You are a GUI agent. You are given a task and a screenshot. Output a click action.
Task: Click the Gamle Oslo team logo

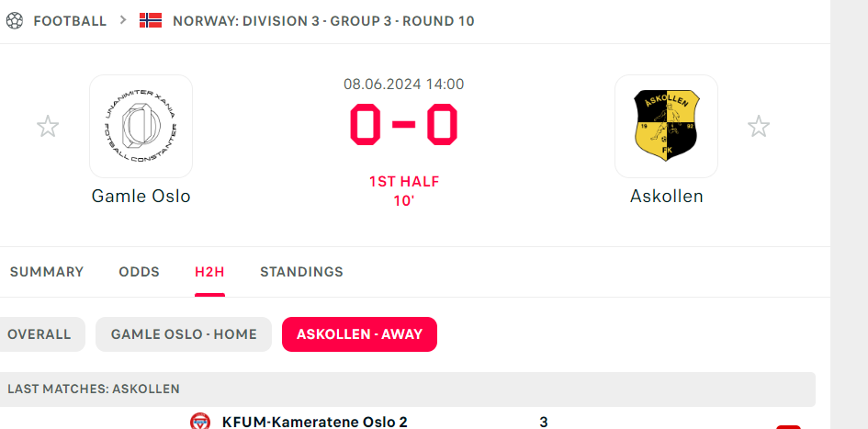(x=141, y=126)
